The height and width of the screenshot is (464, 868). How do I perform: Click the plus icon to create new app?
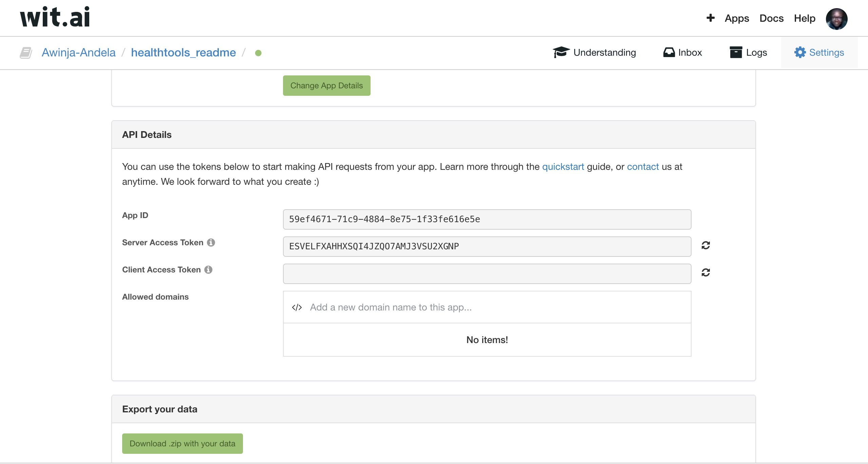click(710, 18)
